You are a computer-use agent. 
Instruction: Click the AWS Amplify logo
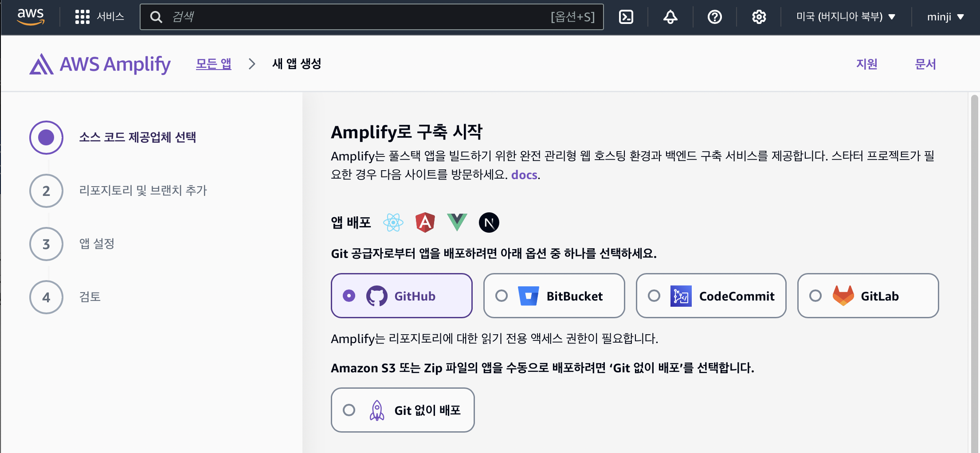100,64
